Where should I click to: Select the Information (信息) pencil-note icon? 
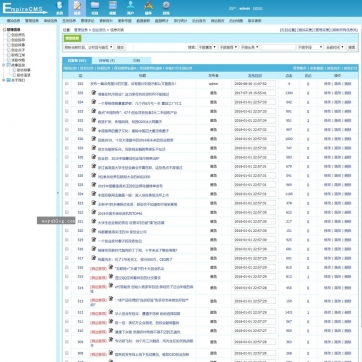(x=77, y=8)
